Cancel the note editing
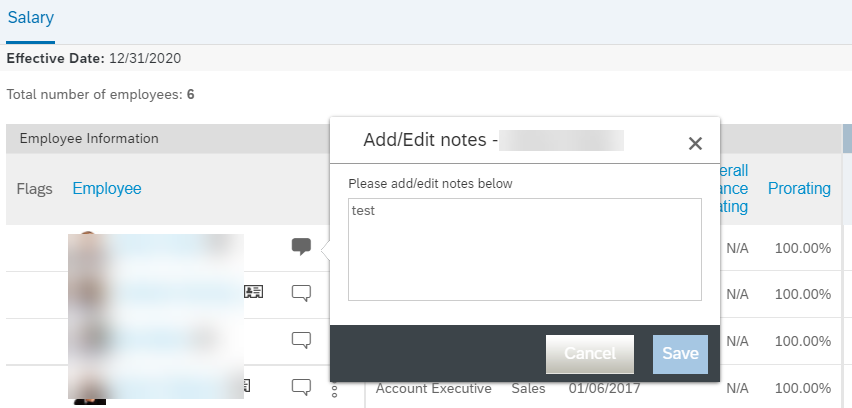852x408 pixels. pos(590,354)
